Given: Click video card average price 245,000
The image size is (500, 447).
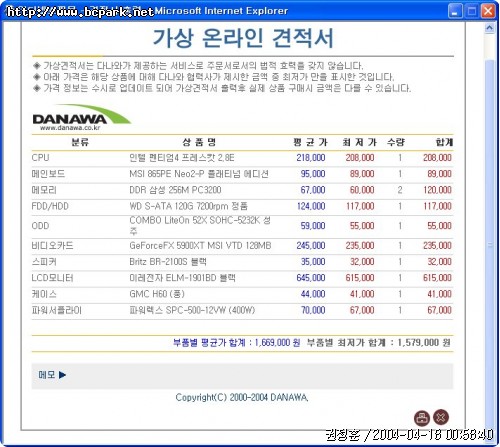Looking at the screenshot, I should pos(311,246).
